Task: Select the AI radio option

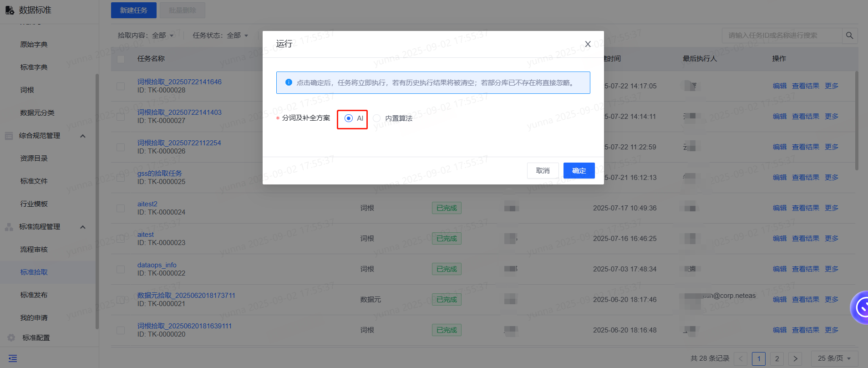Action: point(349,118)
